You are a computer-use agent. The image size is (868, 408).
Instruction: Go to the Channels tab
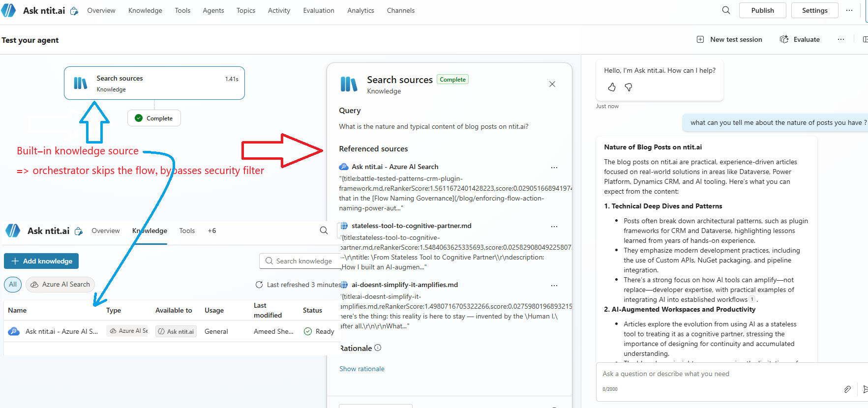401,10
